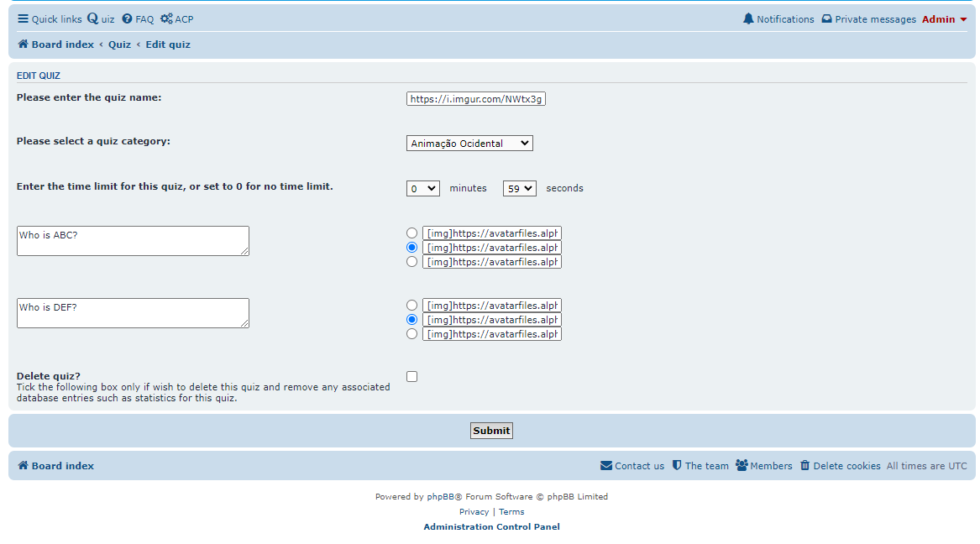The width and height of the screenshot is (980, 544).
Task: Select third answer radio for Who is ABC
Action: pos(411,262)
